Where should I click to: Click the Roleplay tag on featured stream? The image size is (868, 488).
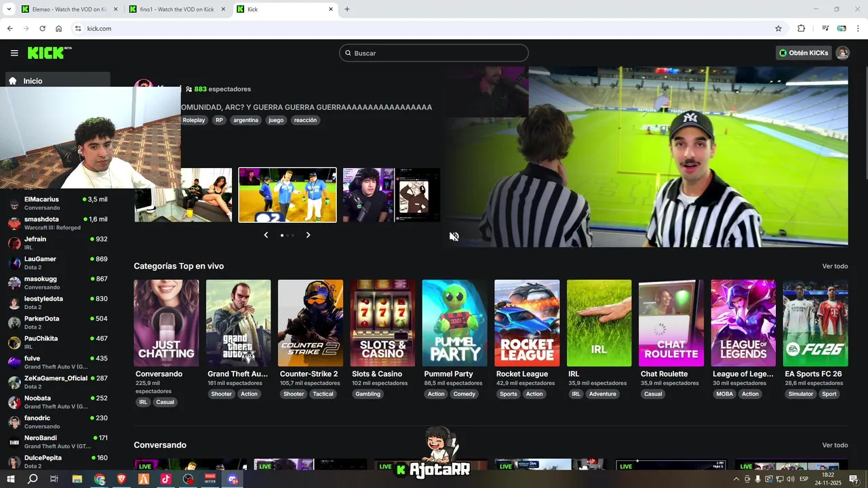(193, 120)
